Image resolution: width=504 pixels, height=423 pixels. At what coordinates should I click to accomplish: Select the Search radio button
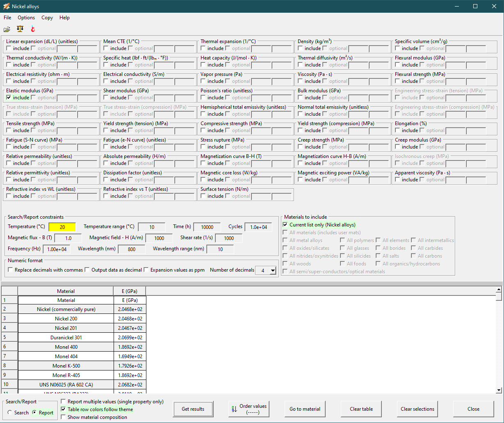(x=10, y=413)
